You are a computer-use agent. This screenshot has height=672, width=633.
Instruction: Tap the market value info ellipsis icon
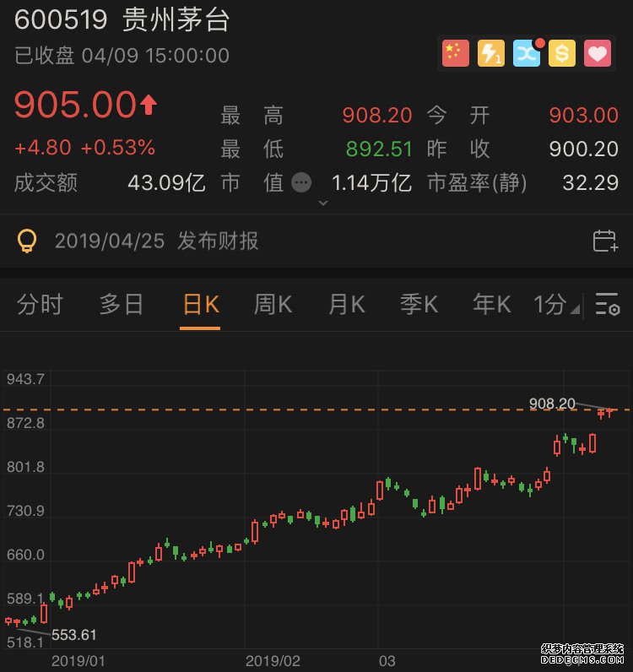301,182
